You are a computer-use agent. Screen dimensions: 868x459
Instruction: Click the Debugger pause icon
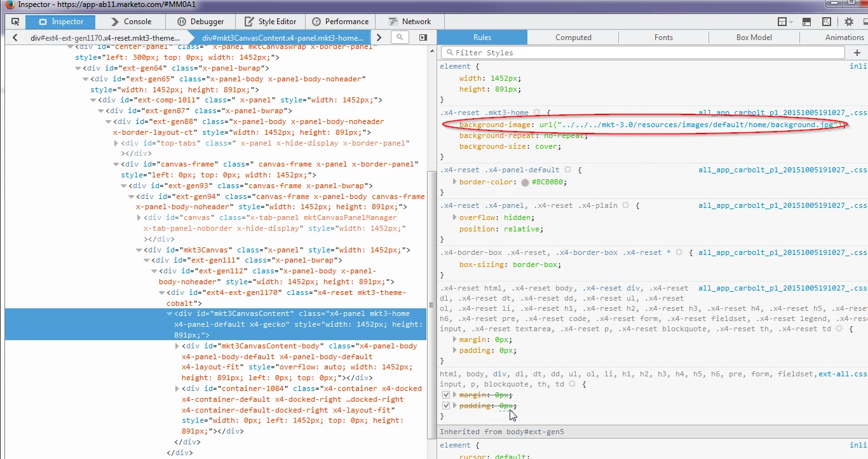tap(182, 22)
